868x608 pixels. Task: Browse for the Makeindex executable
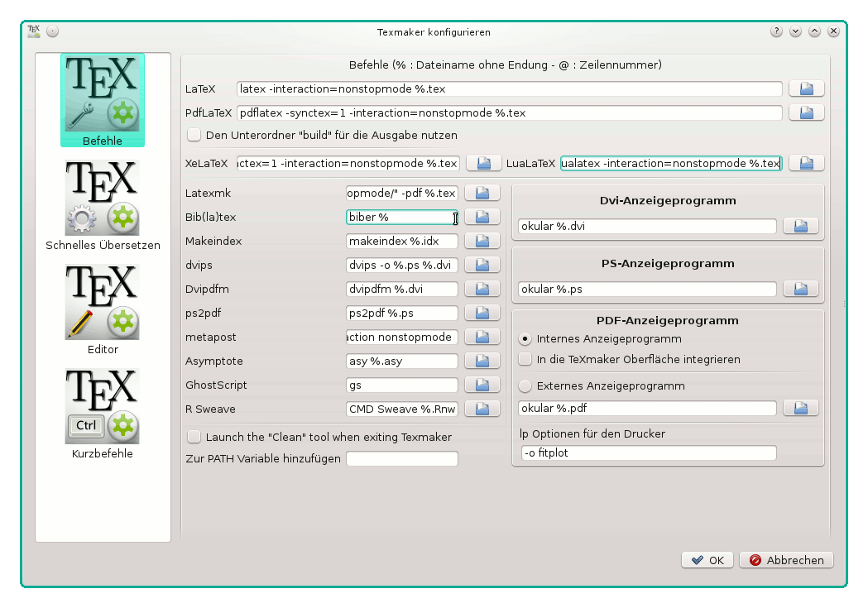pyautogui.click(x=482, y=242)
